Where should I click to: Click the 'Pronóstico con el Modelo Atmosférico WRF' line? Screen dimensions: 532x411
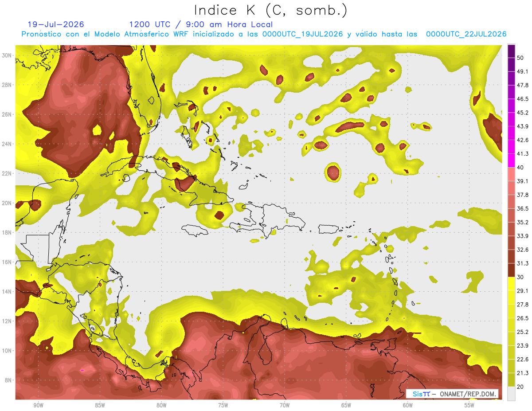coord(264,34)
